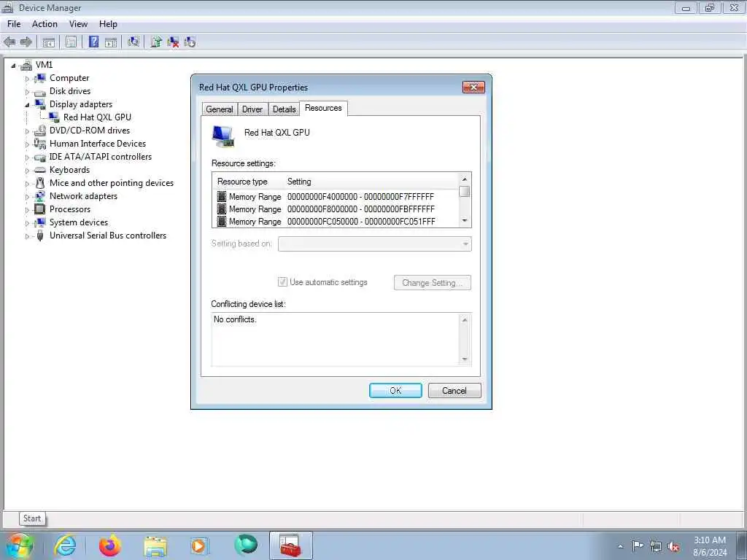Click the green orb application taskbar icon

pyautogui.click(x=246, y=545)
